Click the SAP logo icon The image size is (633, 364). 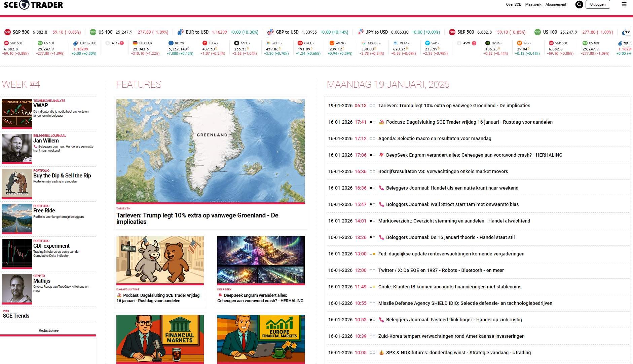[427, 43]
